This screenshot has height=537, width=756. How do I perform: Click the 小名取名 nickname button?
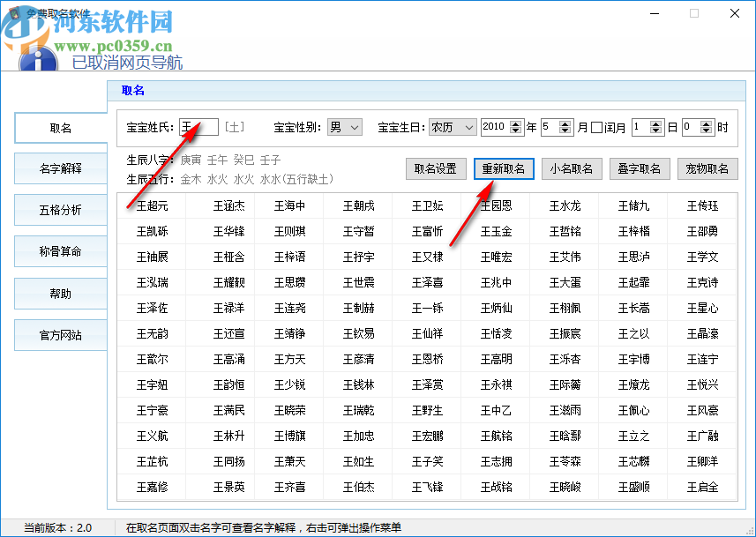(572, 168)
